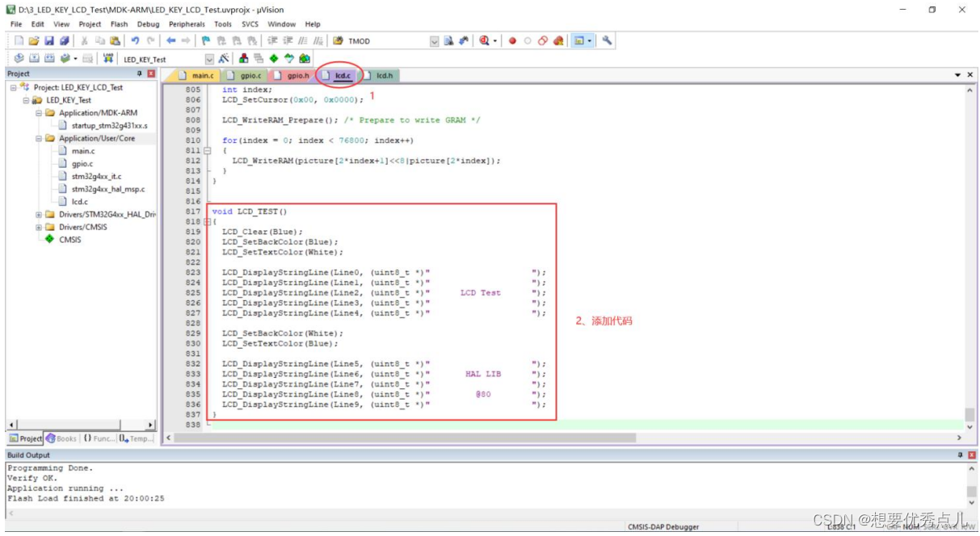The image size is (980, 536).
Task: Open the Project menu
Action: pyautogui.click(x=90, y=24)
